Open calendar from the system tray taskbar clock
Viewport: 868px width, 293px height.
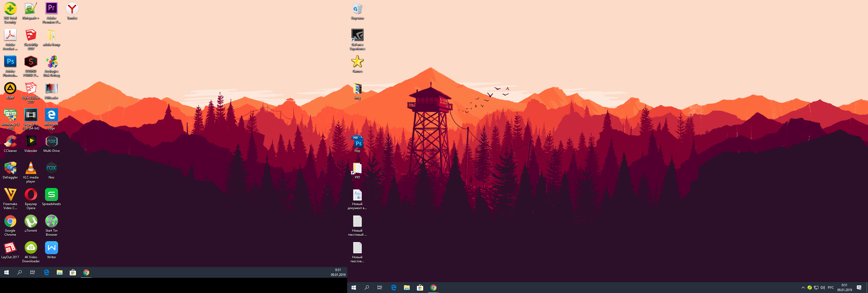coord(844,288)
